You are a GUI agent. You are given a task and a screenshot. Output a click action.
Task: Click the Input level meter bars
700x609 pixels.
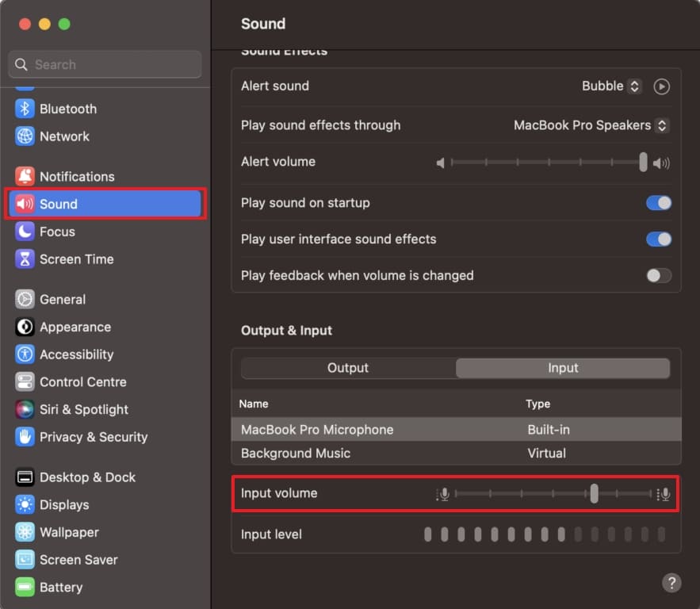click(544, 534)
